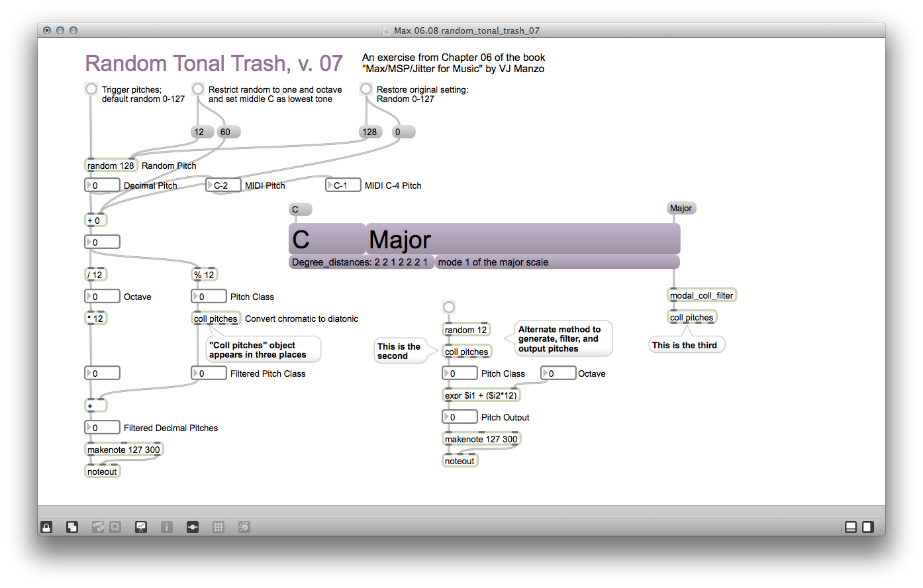Click the MIDI Pitch C-2 number box

coord(224,185)
